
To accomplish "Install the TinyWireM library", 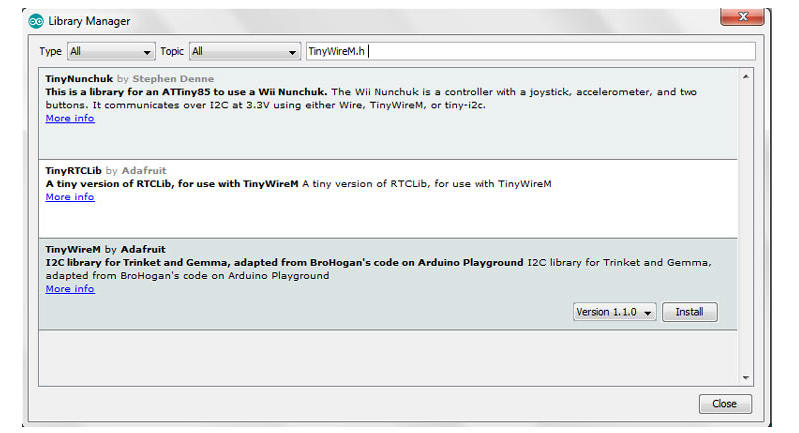I will [689, 312].
